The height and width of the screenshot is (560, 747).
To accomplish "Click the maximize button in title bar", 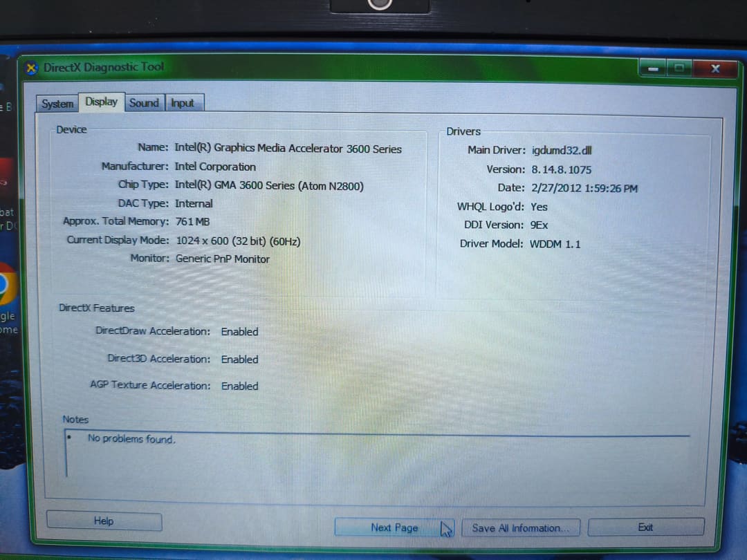I will pos(679,68).
